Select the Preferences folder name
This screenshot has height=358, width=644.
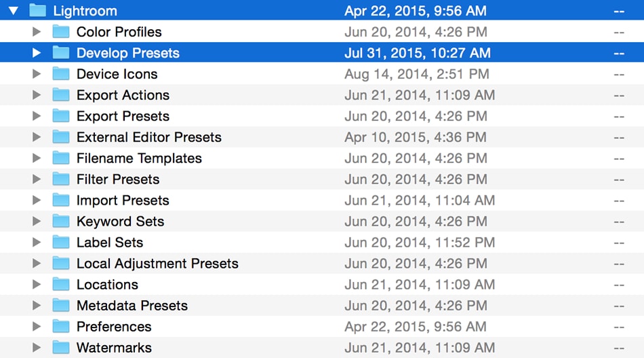[114, 327]
